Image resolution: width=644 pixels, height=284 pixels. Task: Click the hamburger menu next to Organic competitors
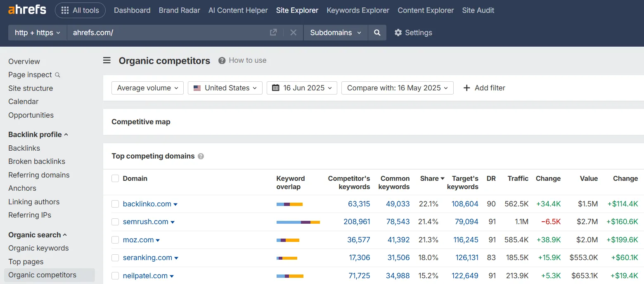tap(107, 61)
